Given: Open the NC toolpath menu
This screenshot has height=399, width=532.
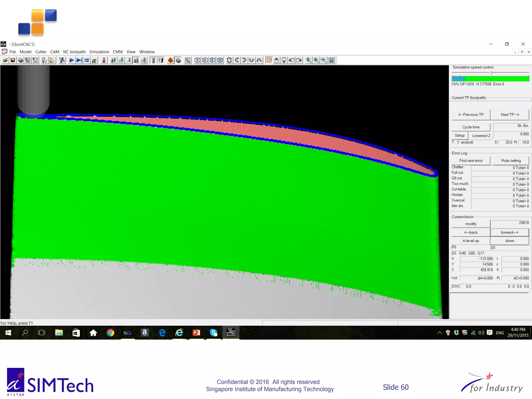Looking at the screenshot, I should (x=74, y=52).
